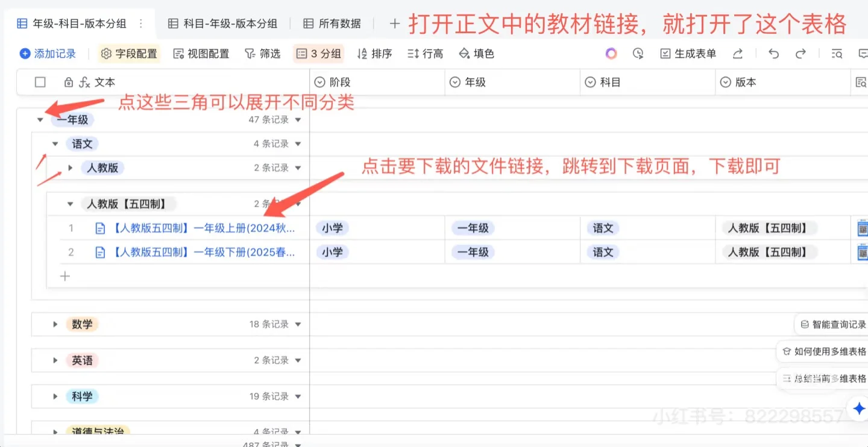Click the three-dot menu on first view tab

pos(141,23)
